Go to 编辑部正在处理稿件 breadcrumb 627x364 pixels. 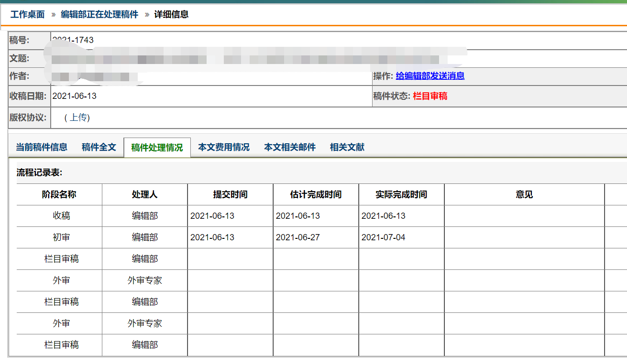pyautogui.click(x=99, y=14)
